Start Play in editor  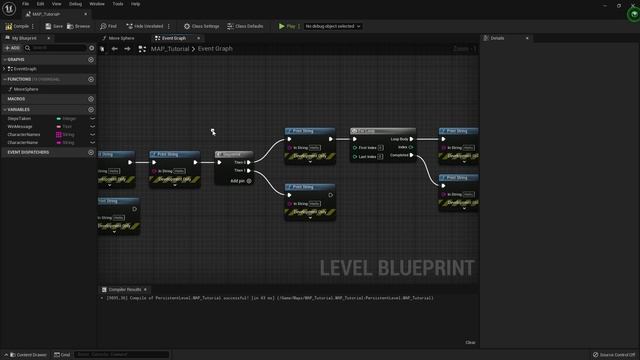[287, 26]
